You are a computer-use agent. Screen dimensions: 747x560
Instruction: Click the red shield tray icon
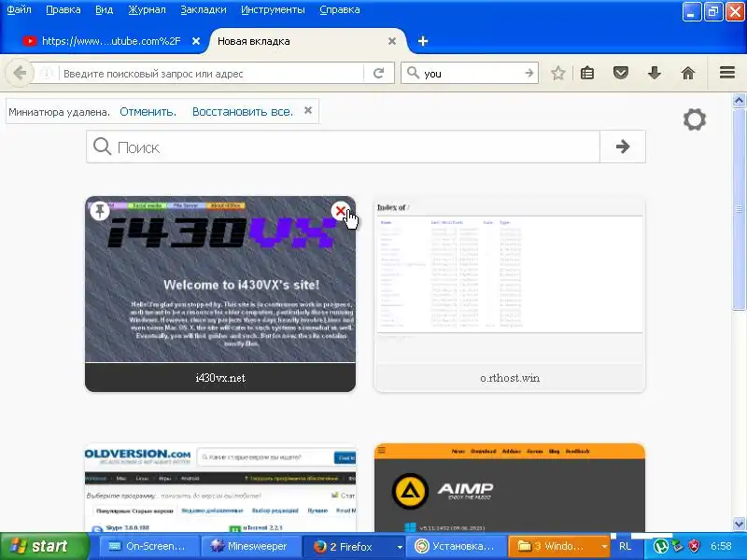click(695, 546)
